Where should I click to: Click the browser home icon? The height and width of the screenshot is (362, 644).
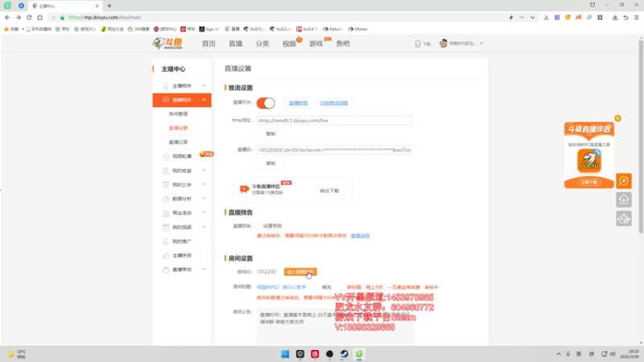point(39,17)
